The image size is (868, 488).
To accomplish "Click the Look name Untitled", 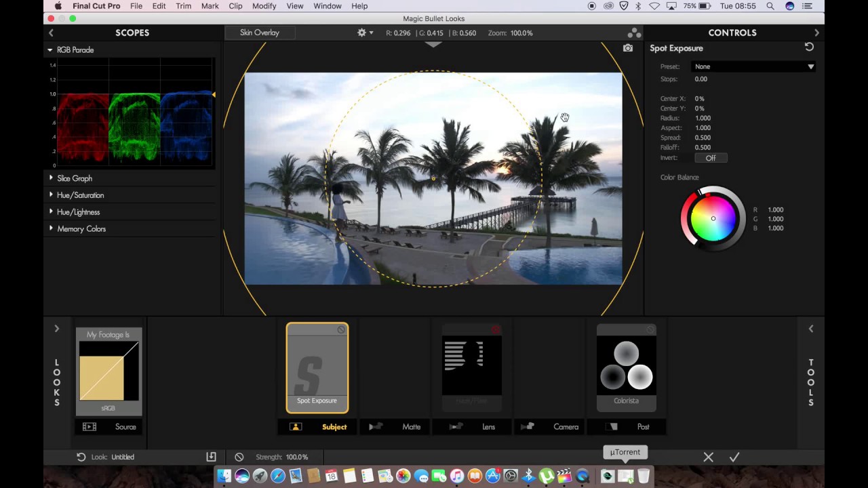I will coord(123,457).
